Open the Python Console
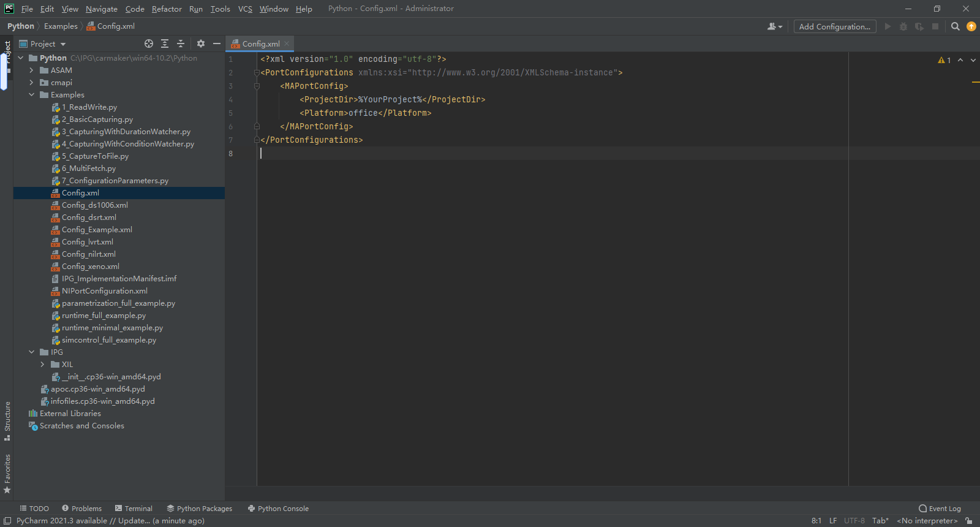This screenshot has width=980, height=527. pos(278,509)
